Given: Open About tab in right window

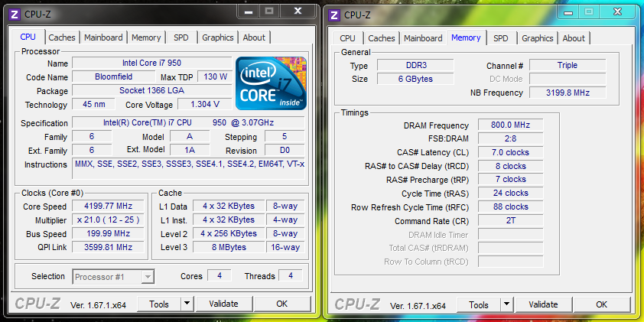Looking at the screenshot, I should click(574, 38).
